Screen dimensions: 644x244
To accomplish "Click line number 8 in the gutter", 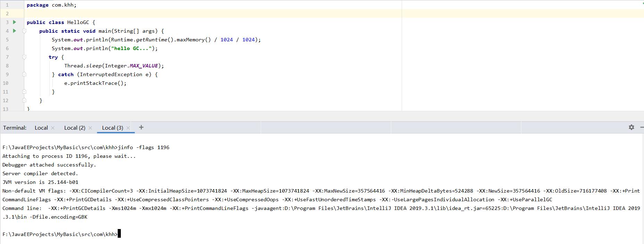I will pos(7,66).
